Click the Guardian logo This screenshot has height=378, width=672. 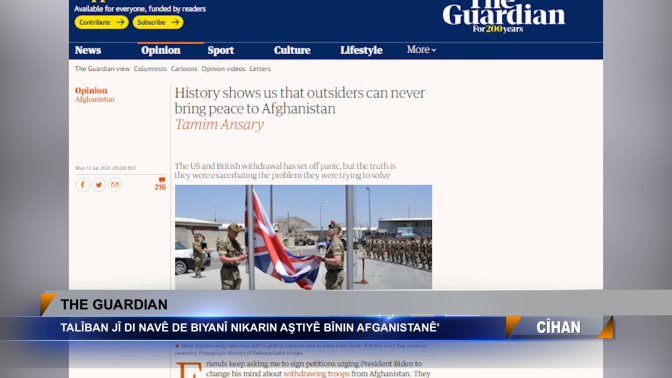(x=504, y=16)
